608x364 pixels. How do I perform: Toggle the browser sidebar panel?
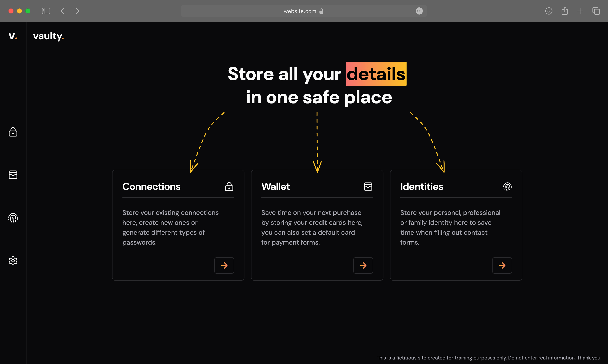[x=46, y=11]
